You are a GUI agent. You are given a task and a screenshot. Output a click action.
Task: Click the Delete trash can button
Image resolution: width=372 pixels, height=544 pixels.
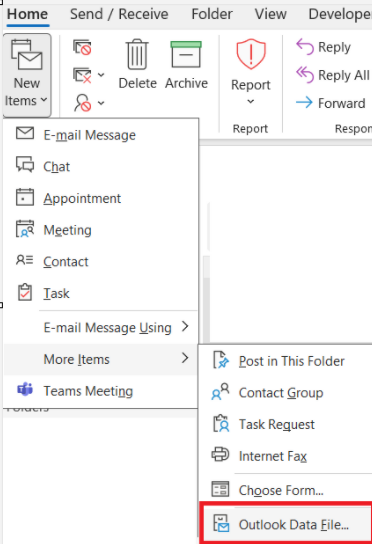137,65
